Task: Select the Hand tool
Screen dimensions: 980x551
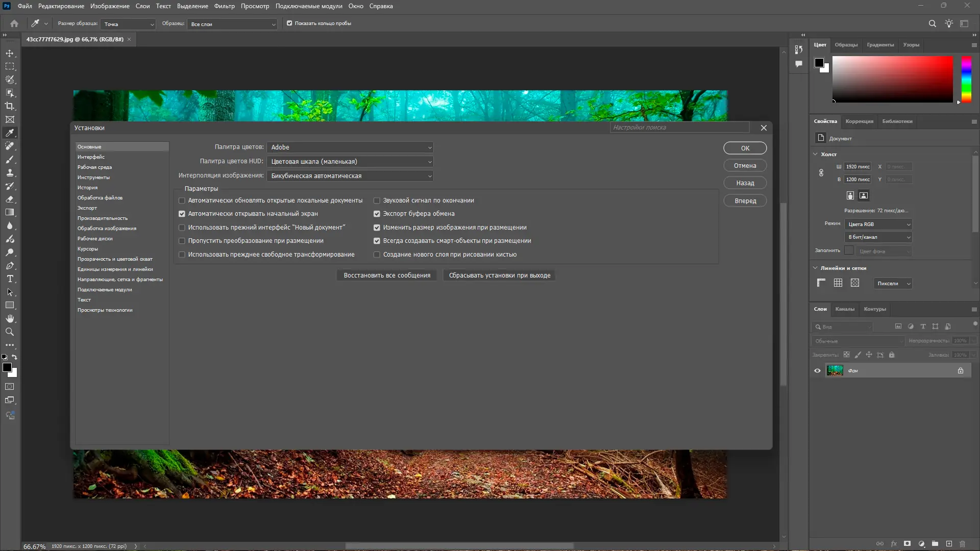Action: (x=10, y=318)
